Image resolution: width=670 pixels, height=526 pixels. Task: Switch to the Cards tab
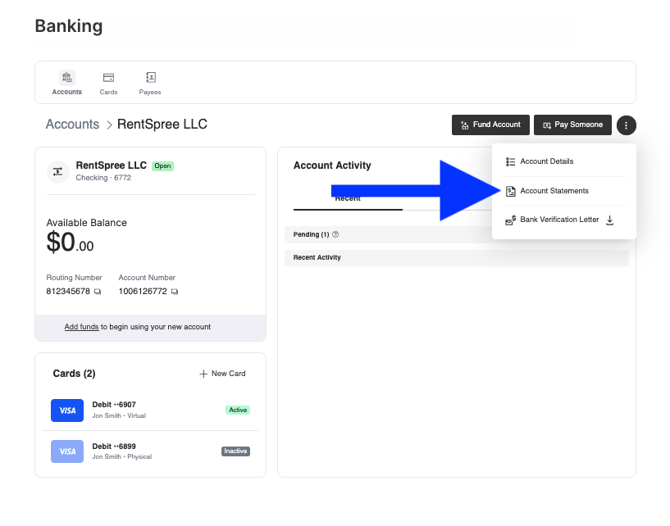click(x=108, y=83)
